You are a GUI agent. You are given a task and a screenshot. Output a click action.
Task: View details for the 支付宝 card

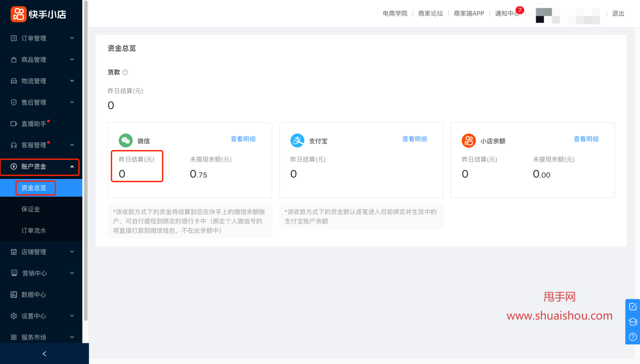(x=415, y=139)
